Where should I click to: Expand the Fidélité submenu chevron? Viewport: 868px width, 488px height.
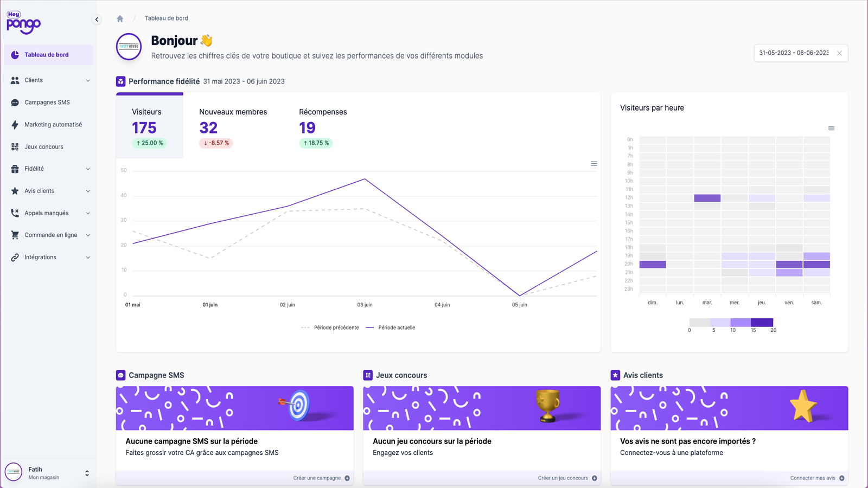[88, 169]
